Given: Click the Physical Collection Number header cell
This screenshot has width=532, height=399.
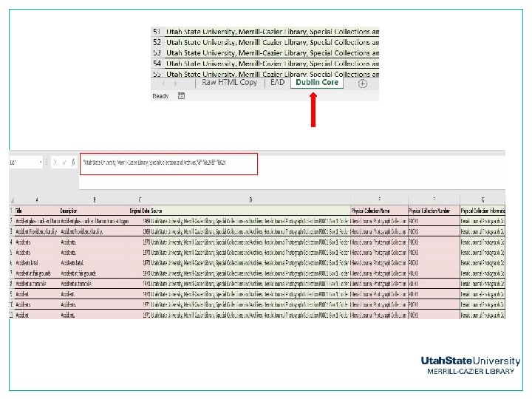Looking at the screenshot, I should 434,211.
